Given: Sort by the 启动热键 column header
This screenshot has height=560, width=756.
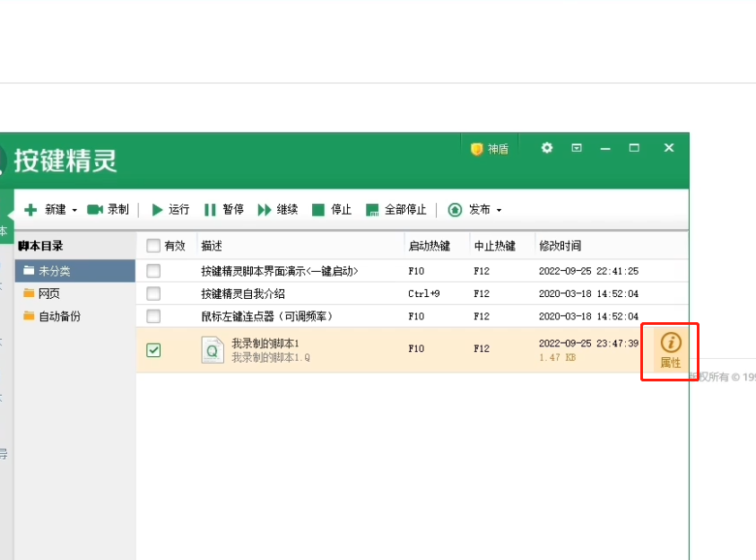Looking at the screenshot, I should (429, 246).
